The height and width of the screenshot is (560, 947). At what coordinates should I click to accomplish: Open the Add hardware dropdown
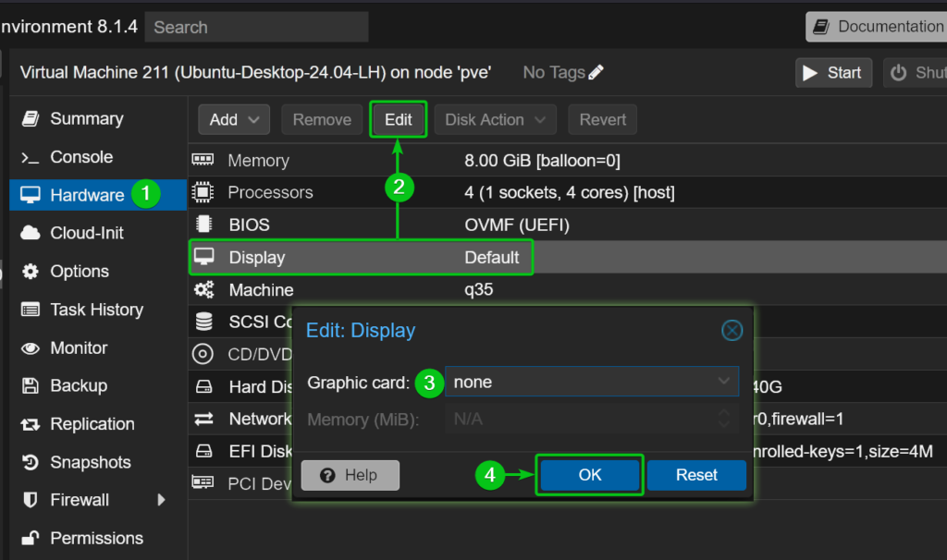pos(234,119)
